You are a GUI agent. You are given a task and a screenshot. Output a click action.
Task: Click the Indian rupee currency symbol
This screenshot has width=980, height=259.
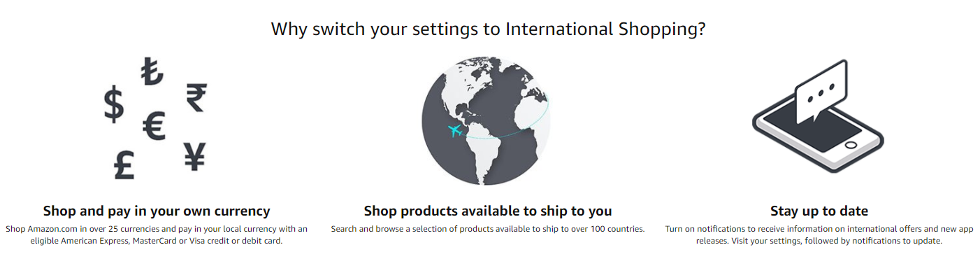pos(196,97)
